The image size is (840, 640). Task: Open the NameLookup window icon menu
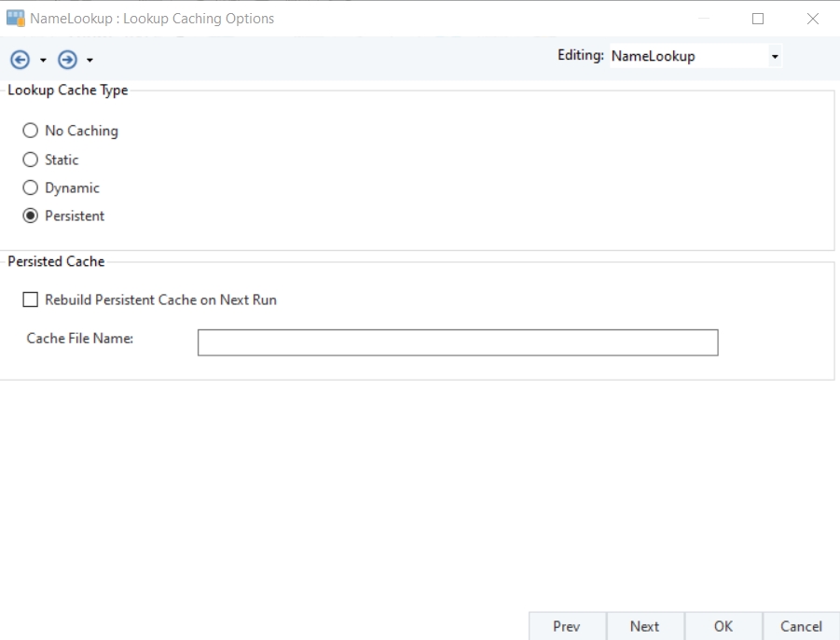[x=15, y=18]
